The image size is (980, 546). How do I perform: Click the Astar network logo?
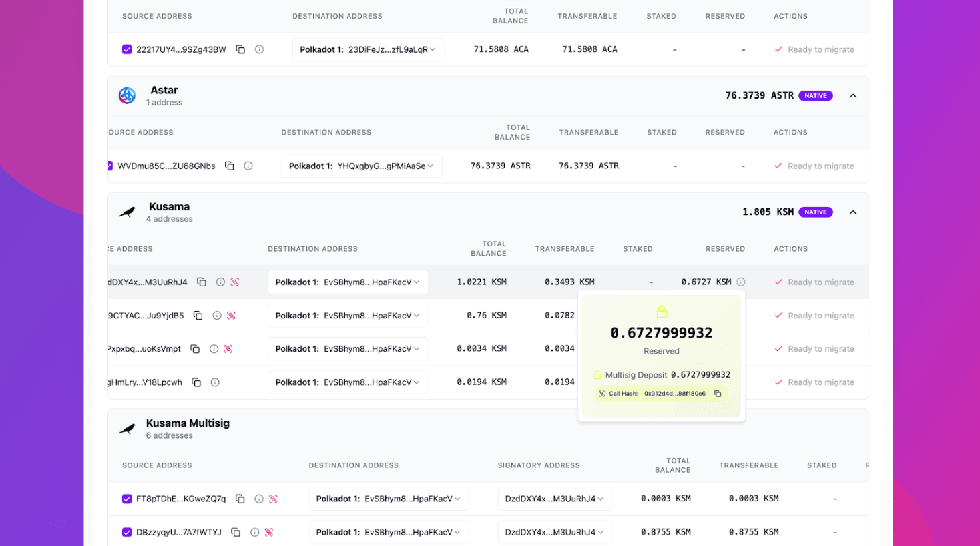pyautogui.click(x=127, y=95)
